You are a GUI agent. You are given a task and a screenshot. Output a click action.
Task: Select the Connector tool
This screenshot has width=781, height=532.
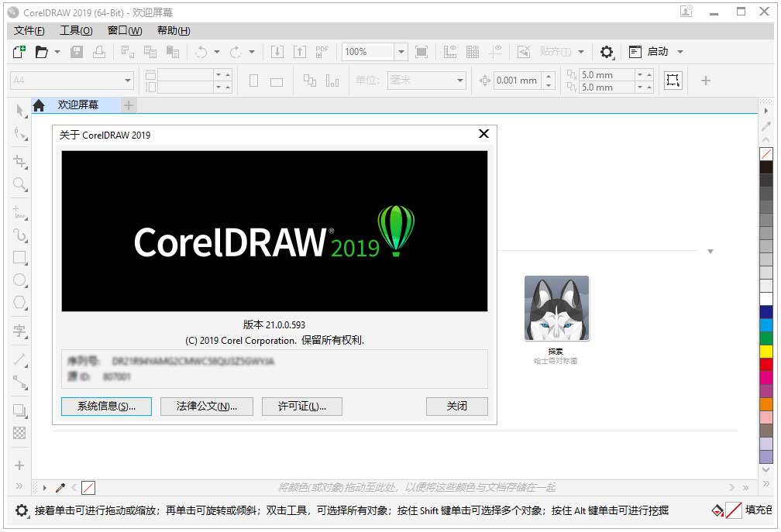20,382
